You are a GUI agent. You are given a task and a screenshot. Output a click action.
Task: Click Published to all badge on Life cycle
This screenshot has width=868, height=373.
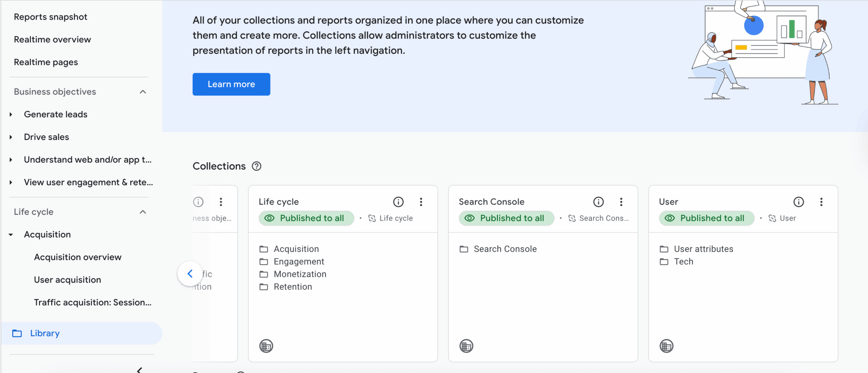[306, 218]
